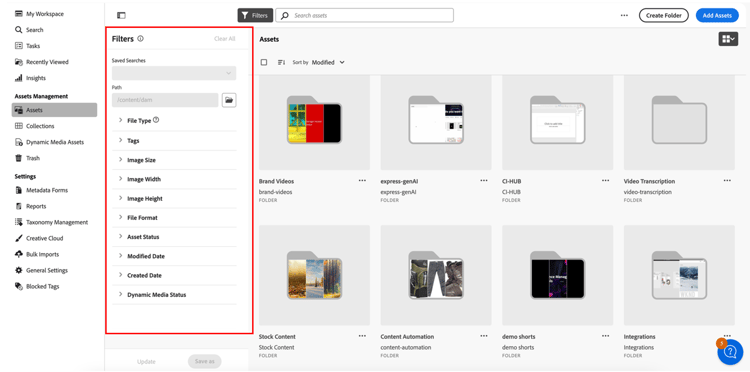Open more options for Brand Videos folder

(362, 181)
